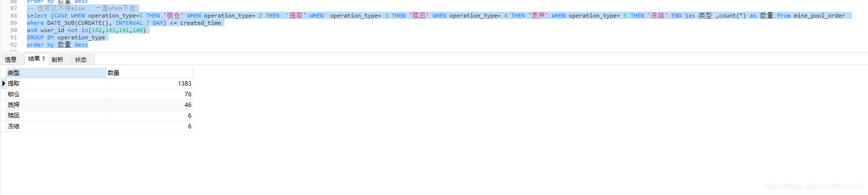The width and height of the screenshot is (868, 195).
Task: Click the 'mine_pool_order' table name in the query
Action: click(819, 16)
